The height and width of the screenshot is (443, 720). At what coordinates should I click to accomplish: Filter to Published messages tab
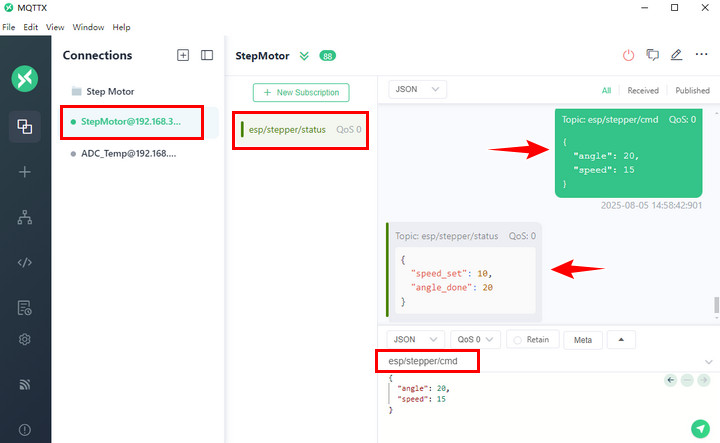[x=692, y=90]
